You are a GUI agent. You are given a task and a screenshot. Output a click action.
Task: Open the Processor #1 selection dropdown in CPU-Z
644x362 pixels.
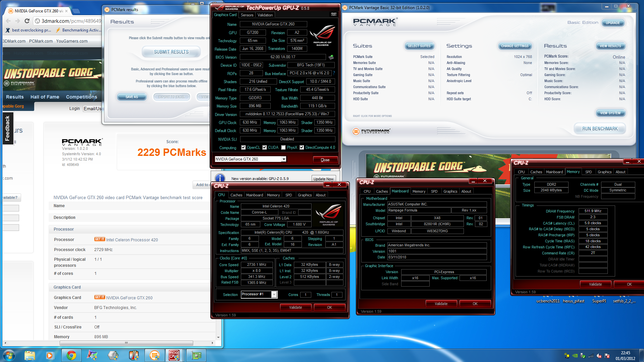pyautogui.click(x=274, y=294)
